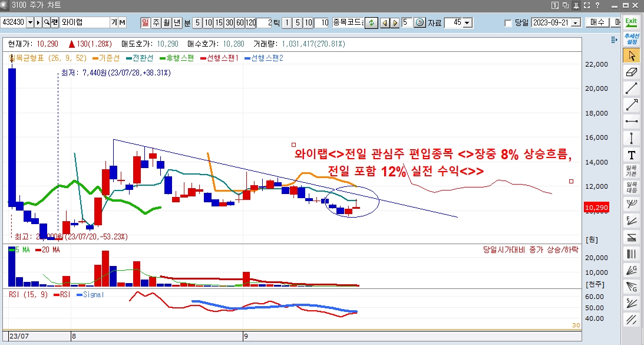The height and width of the screenshot is (345, 644).
Task: Switch to daily 일 chart period
Action: [146, 22]
